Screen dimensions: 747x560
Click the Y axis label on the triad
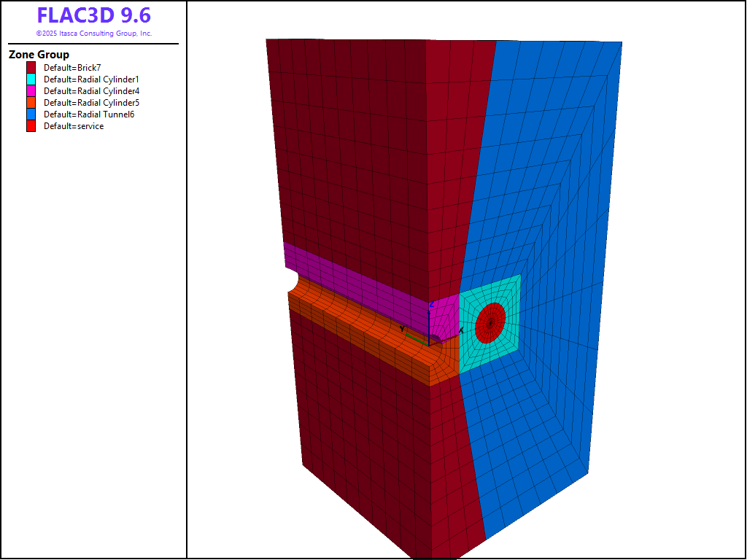(x=402, y=330)
